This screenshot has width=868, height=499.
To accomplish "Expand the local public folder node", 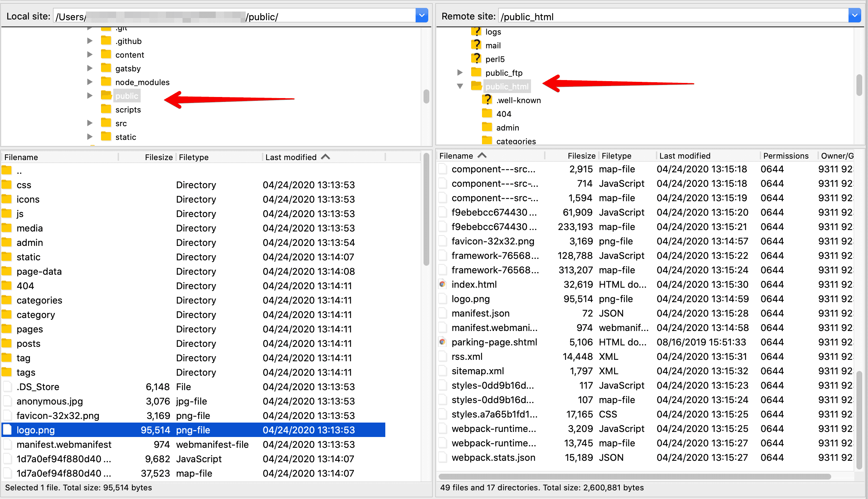I will pyautogui.click(x=90, y=96).
